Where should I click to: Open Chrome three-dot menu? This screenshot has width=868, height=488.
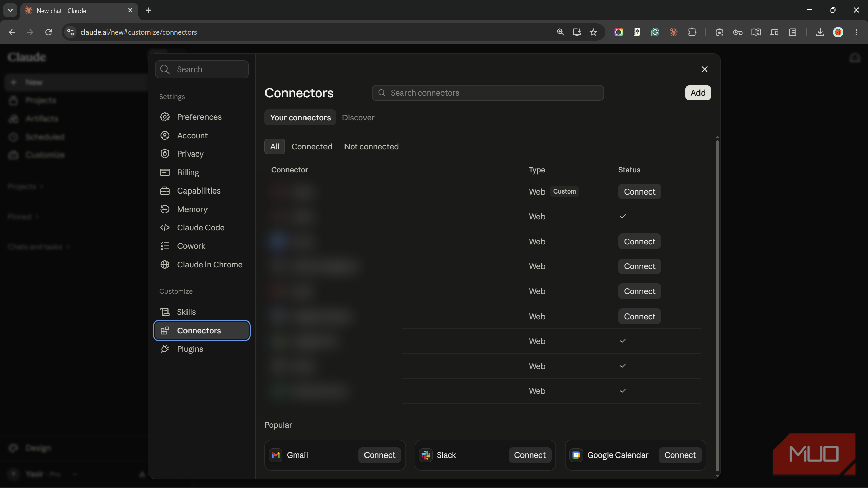pos(856,32)
